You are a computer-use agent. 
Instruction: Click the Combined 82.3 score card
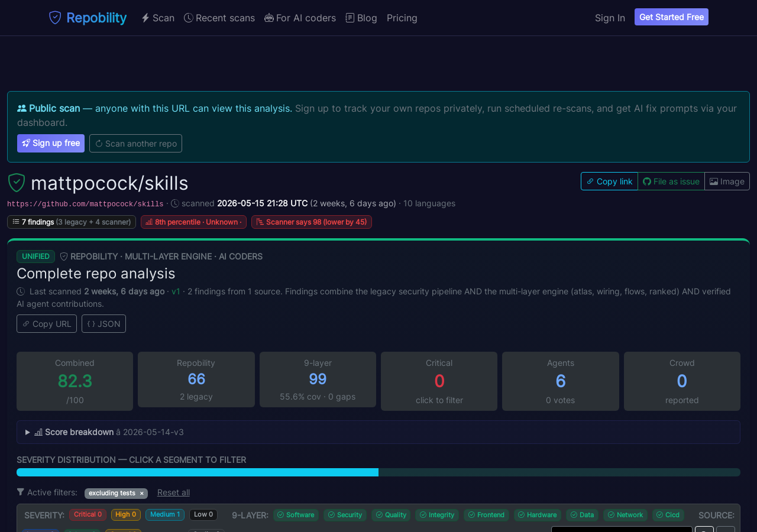point(75,381)
